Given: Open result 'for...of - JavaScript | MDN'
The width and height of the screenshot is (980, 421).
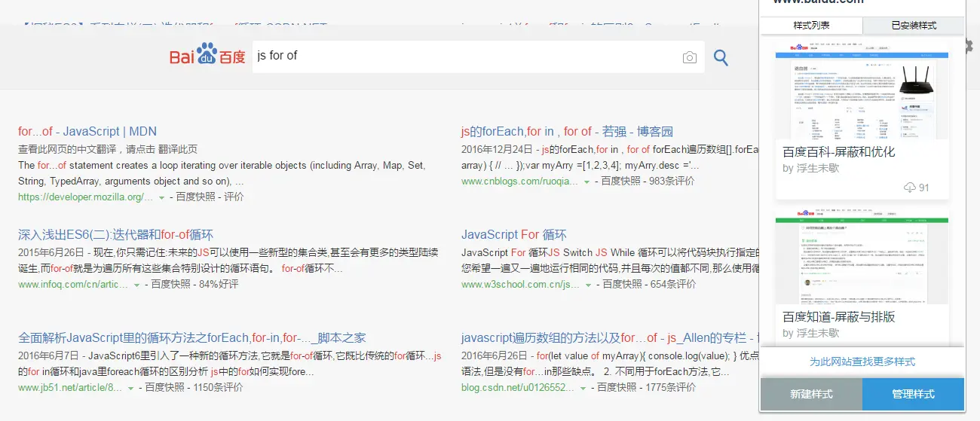Looking at the screenshot, I should tap(87, 131).
